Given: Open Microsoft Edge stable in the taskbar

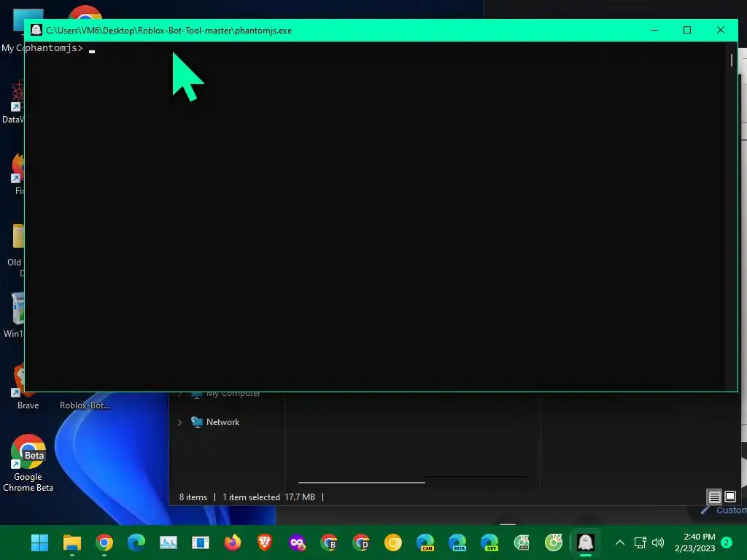Looking at the screenshot, I should pyautogui.click(x=136, y=542).
